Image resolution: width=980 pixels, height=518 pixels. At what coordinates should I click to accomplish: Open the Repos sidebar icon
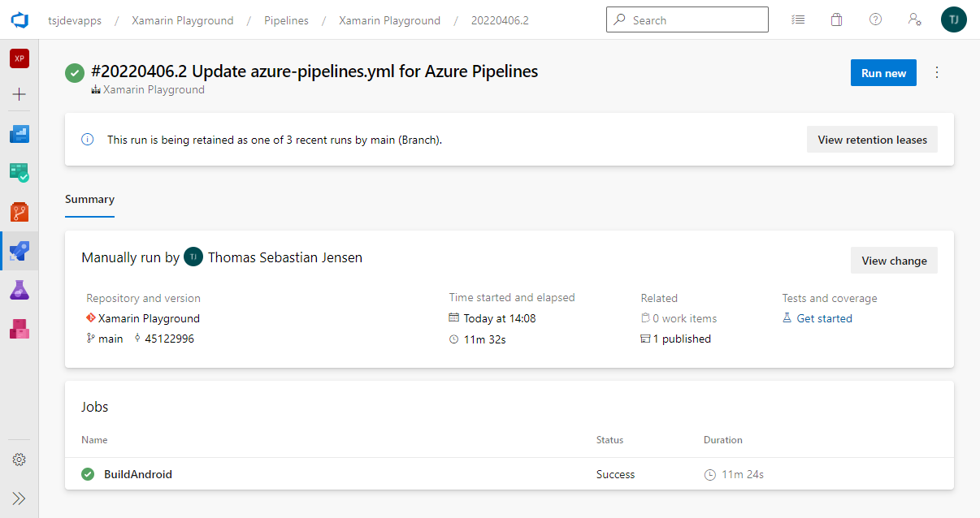pos(20,212)
